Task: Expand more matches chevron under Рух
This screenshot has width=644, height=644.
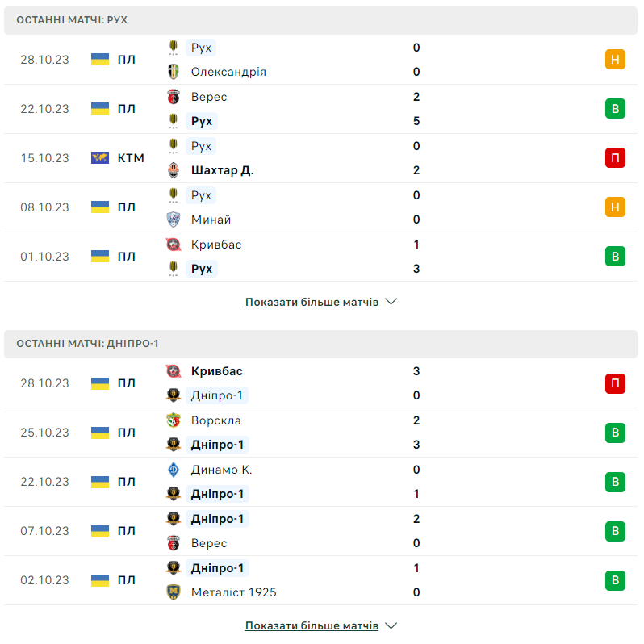Action: 391,302
